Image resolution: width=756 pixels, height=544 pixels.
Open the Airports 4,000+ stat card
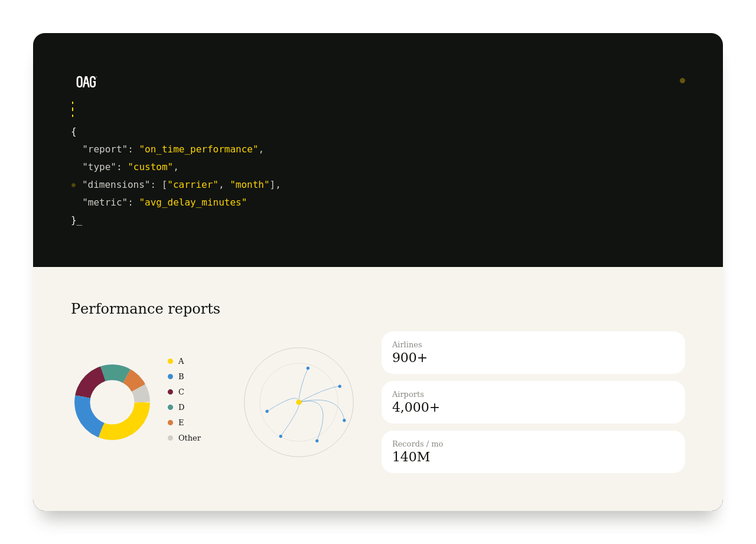[x=533, y=402]
